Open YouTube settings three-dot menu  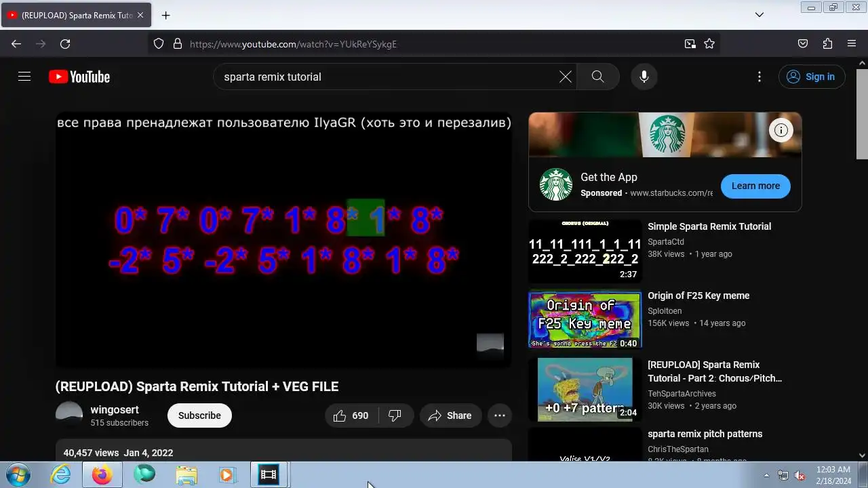click(x=759, y=77)
